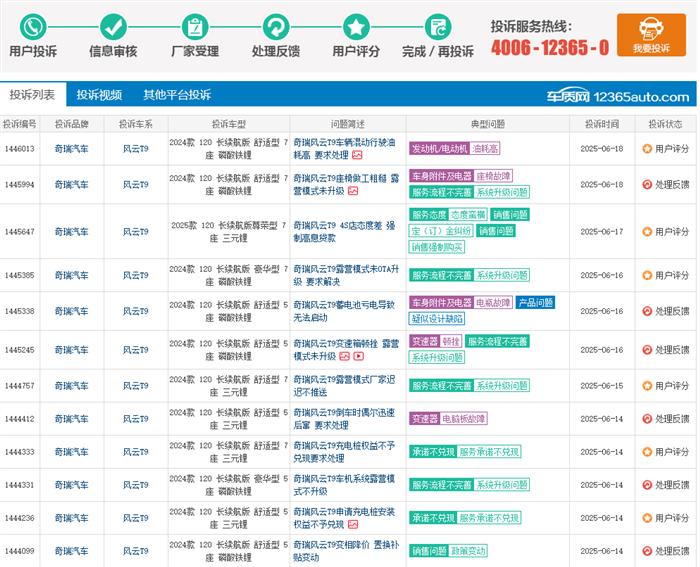The height and width of the screenshot is (567, 700).
Task: Open complaint link 奇瑞风云T9倒车时偶尔迅速后窜
Action: 344,419
